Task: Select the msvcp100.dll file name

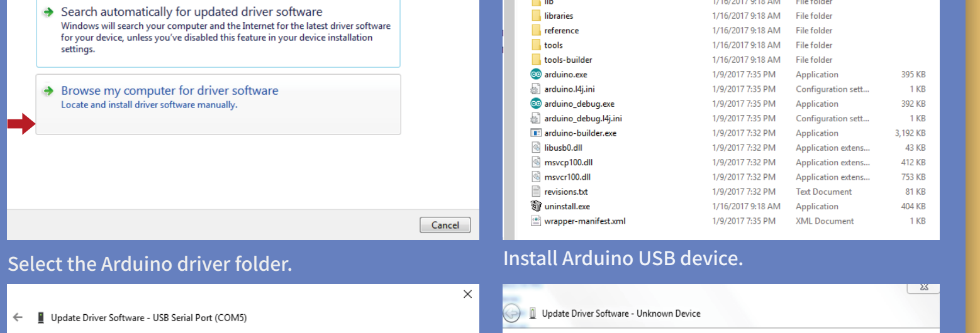Action: [568, 162]
